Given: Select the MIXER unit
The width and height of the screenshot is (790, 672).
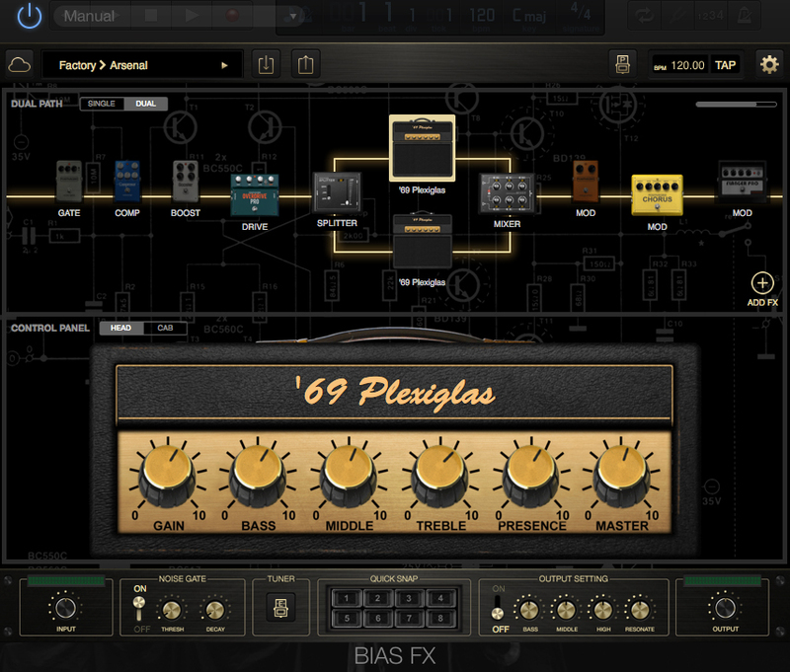Looking at the screenshot, I should tap(507, 193).
